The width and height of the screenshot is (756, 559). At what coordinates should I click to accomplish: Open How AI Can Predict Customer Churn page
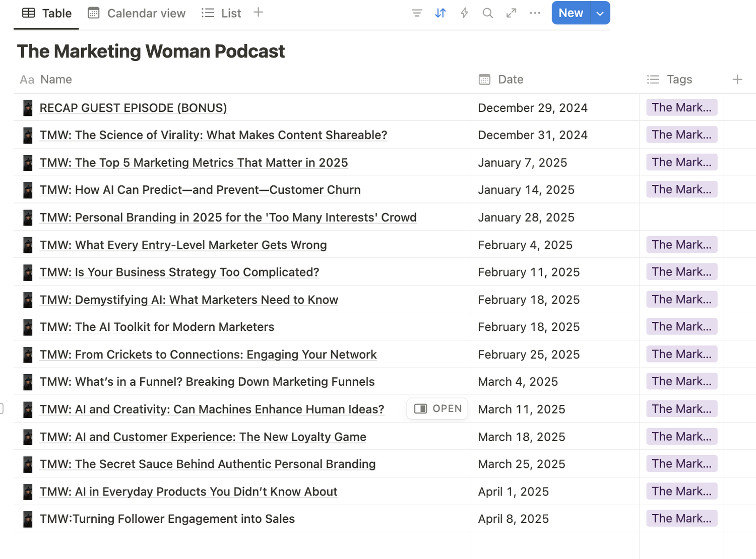[200, 190]
